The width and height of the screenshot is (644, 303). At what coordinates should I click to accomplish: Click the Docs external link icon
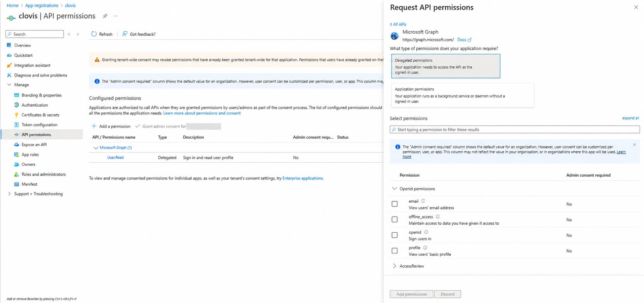(x=470, y=40)
